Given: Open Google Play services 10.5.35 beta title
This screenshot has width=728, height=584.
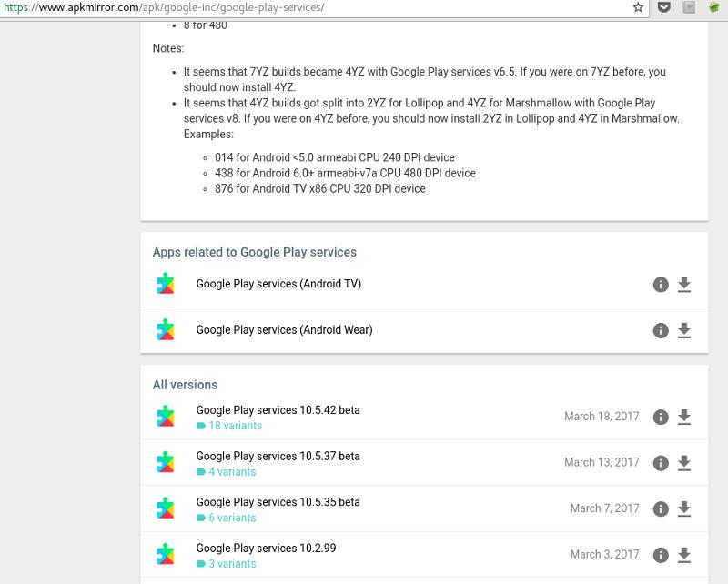Looking at the screenshot, I should point(278,502).
